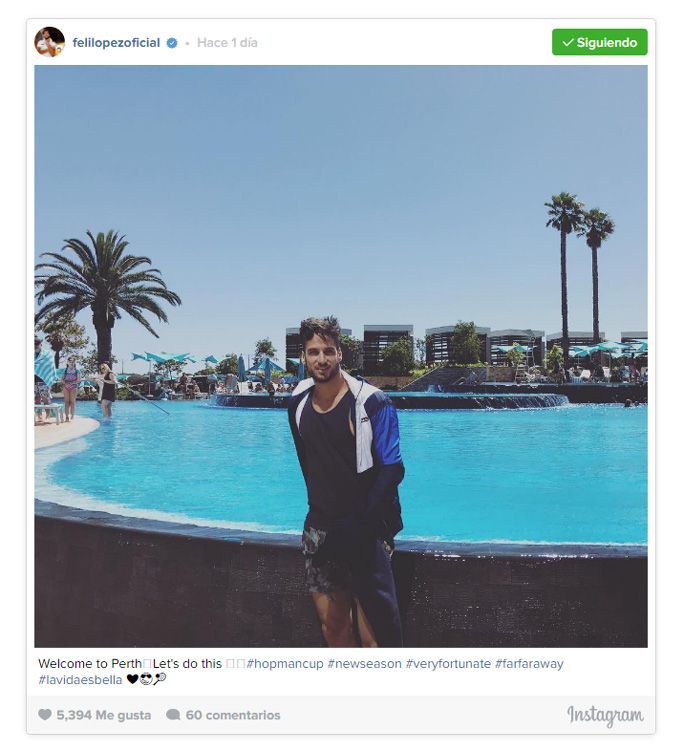This screenshot has width=684, height=750.
Task: Click the sunglasses face emoji in caption
Action: click(x=146, y=679)
